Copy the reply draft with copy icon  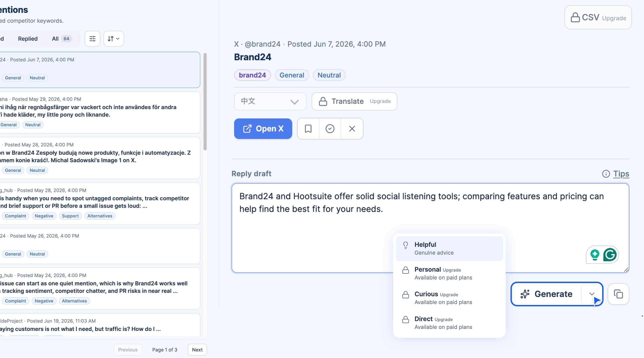tap(618, 294)
